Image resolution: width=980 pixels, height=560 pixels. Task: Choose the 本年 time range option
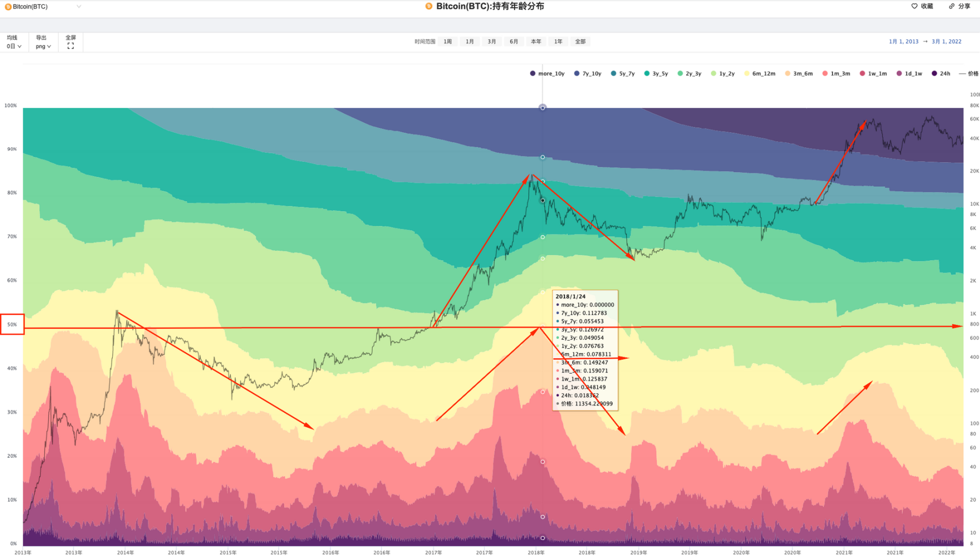(x=536, y=41)
